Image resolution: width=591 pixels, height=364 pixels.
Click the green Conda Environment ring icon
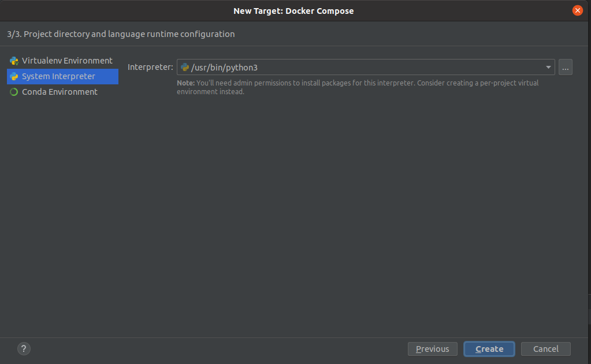14,92
